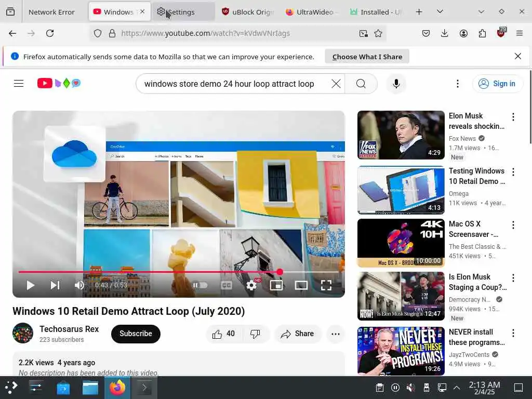Open options for NEVER install these programs
Screen dimensions: 532x399
[x=513, y=333]
